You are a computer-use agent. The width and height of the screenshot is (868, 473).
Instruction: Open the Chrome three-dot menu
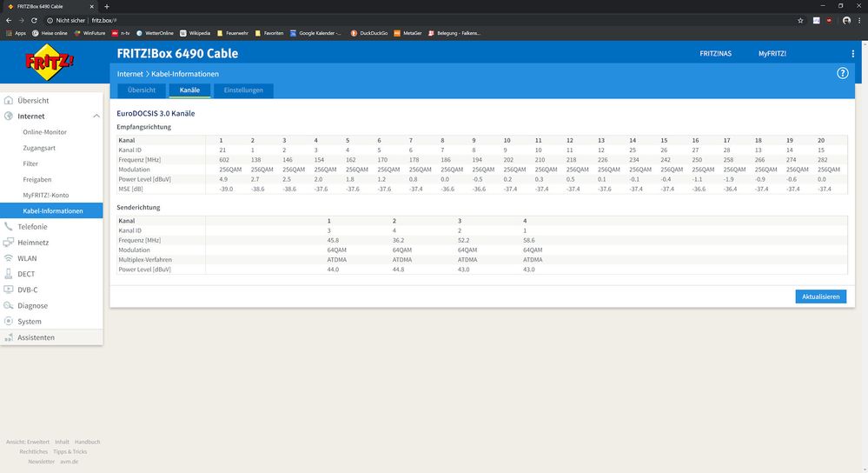(x=859, y=21)
